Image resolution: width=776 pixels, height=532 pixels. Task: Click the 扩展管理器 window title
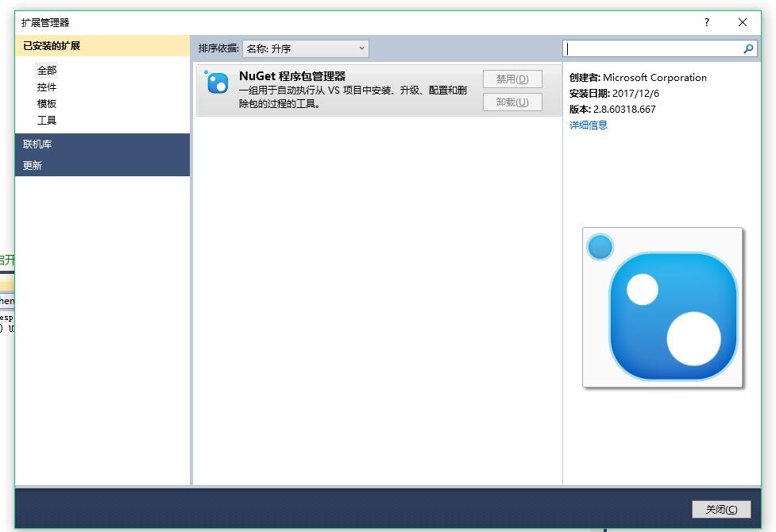pos(45,23)
